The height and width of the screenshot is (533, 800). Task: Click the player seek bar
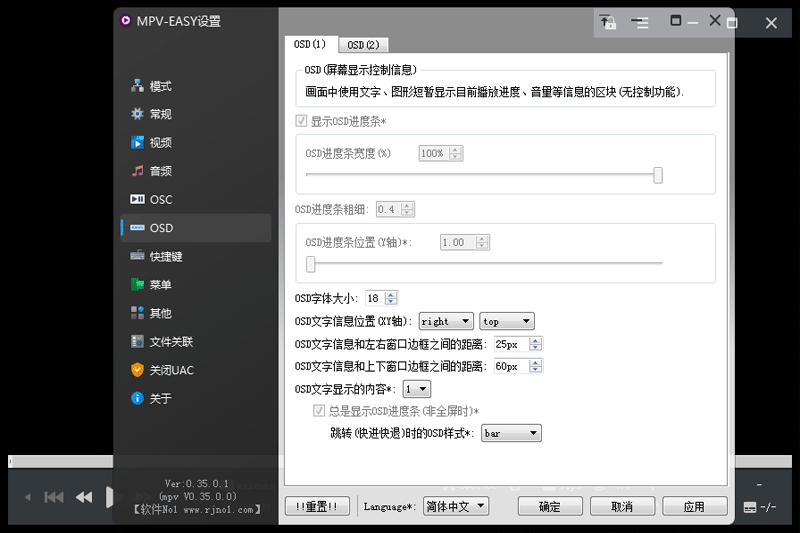pyautogui.click(x=60, y=462)
